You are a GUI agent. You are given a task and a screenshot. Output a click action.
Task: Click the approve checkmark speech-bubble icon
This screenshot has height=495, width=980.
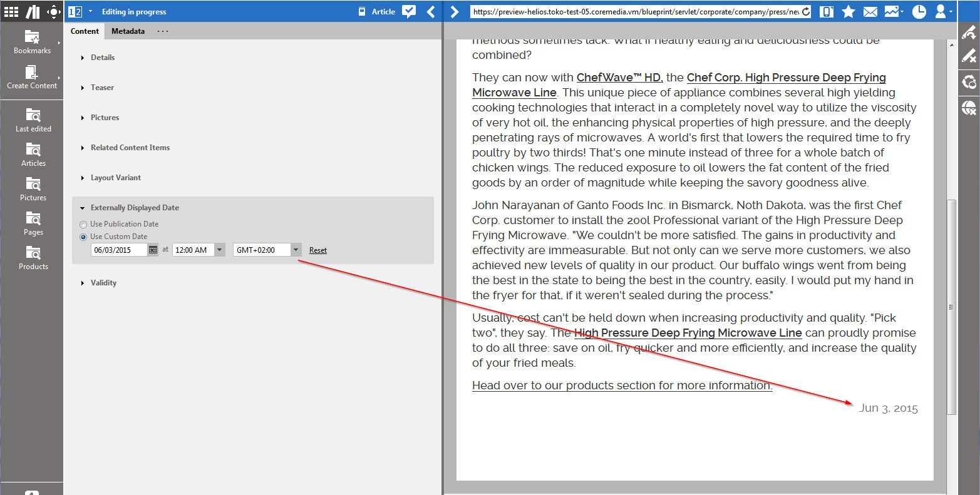tap(409, 11)
